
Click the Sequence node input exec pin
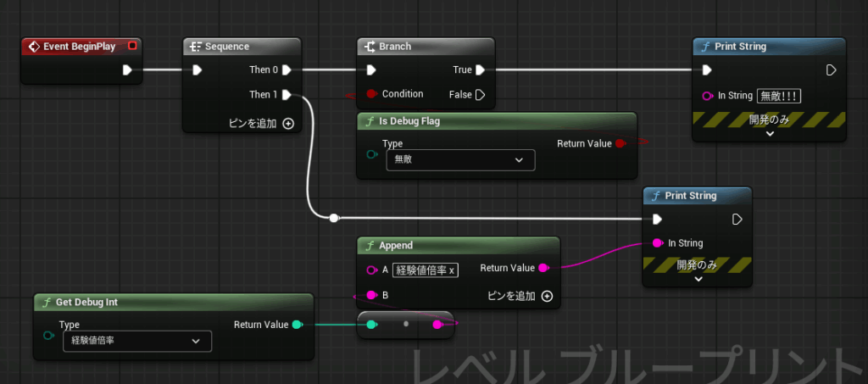tap(197, 70)
